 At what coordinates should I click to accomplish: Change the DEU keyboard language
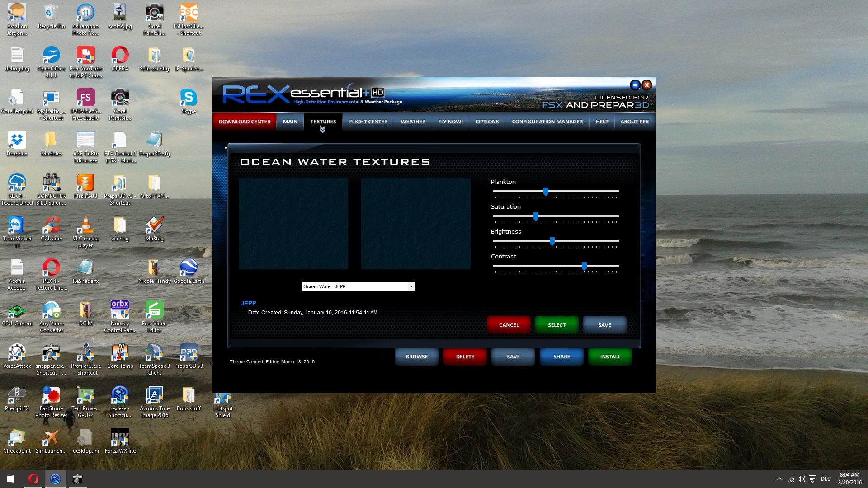(826, 479)
